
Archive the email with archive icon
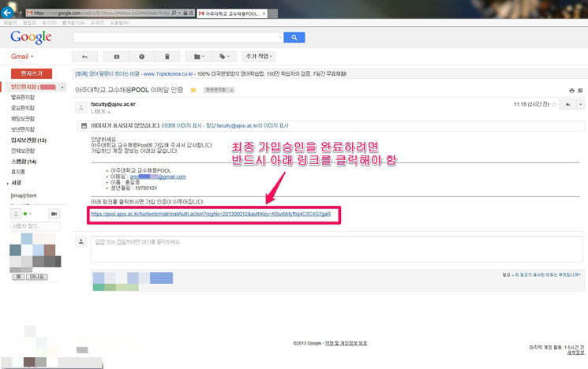(117, 57)
